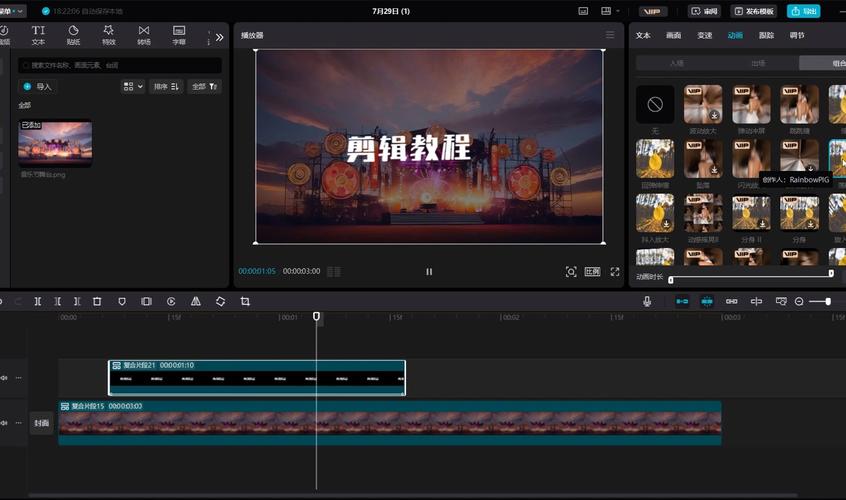Screen dimensions: 846x500
Task: Open the player hamburger menu
Action: click(x=610, y=35)
